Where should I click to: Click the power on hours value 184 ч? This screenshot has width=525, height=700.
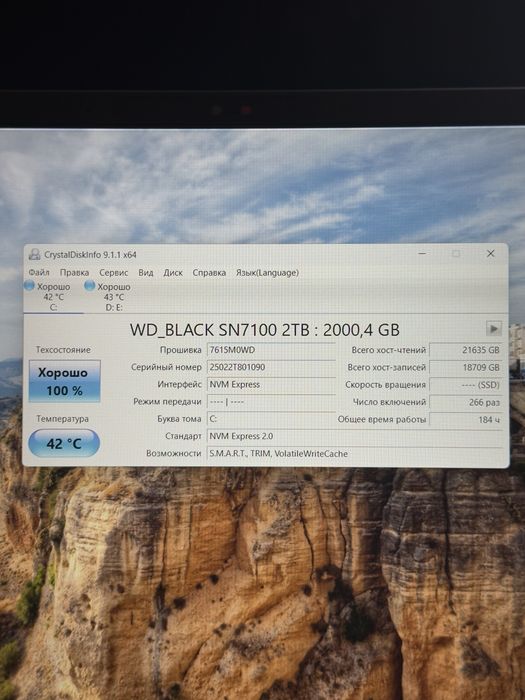point(466,420)
